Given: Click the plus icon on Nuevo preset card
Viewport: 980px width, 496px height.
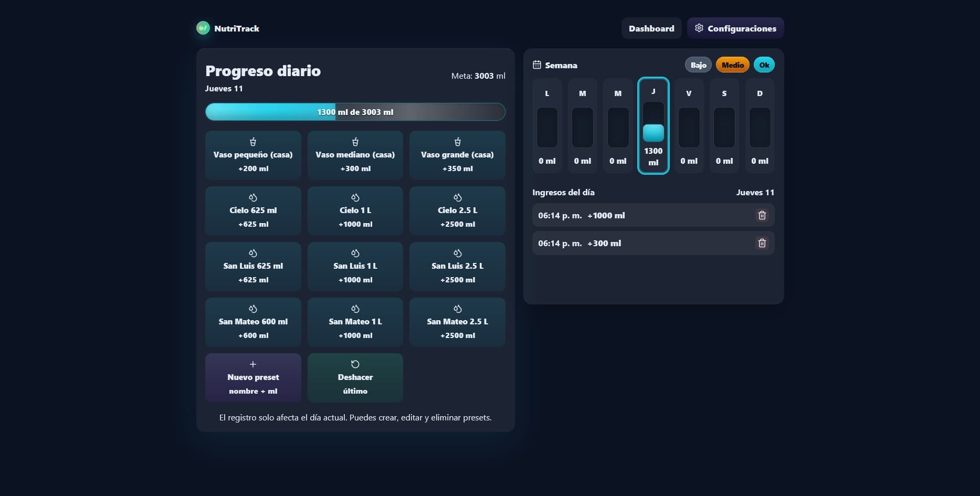Looking at the screenshot, I should [253, 364].
